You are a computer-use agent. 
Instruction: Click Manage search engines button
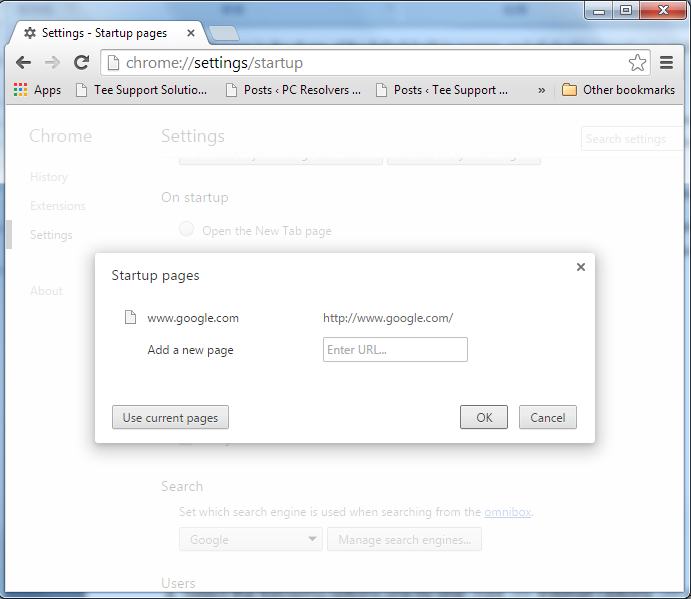click(x=404, y=539)
